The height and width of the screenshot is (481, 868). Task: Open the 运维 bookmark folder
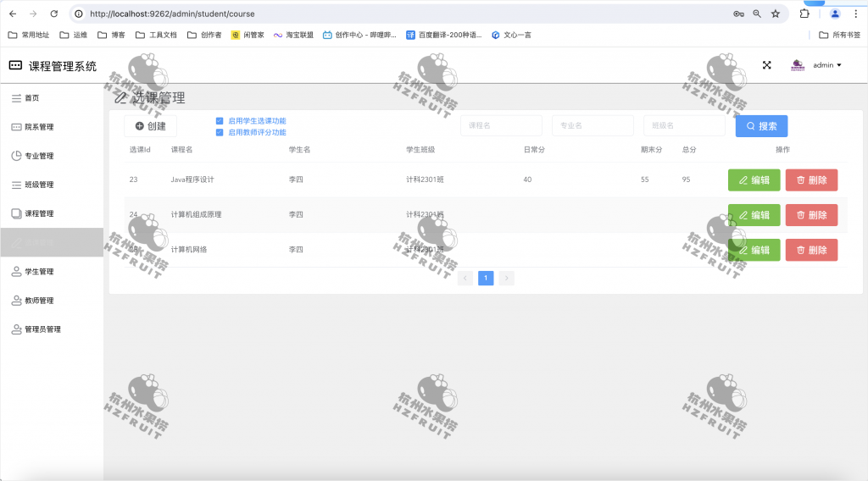coord(74,35)
